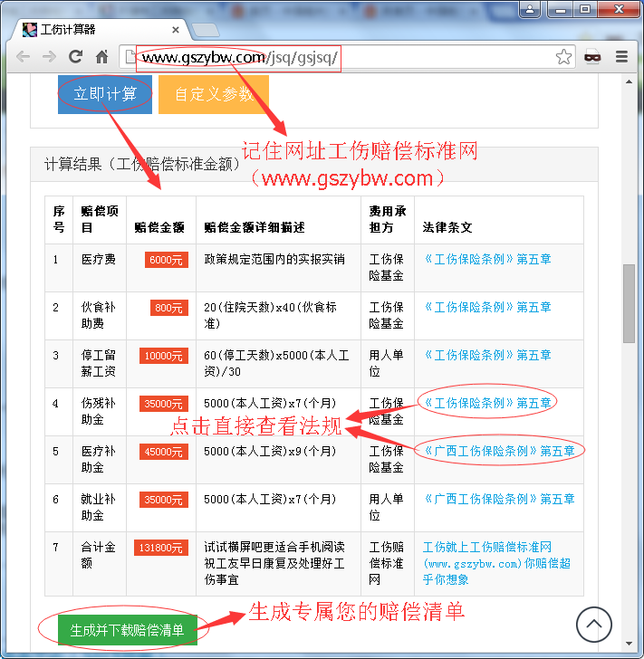The image size is (644, 659).
Task: Maximize the browser window
Action: coord(585,9)
